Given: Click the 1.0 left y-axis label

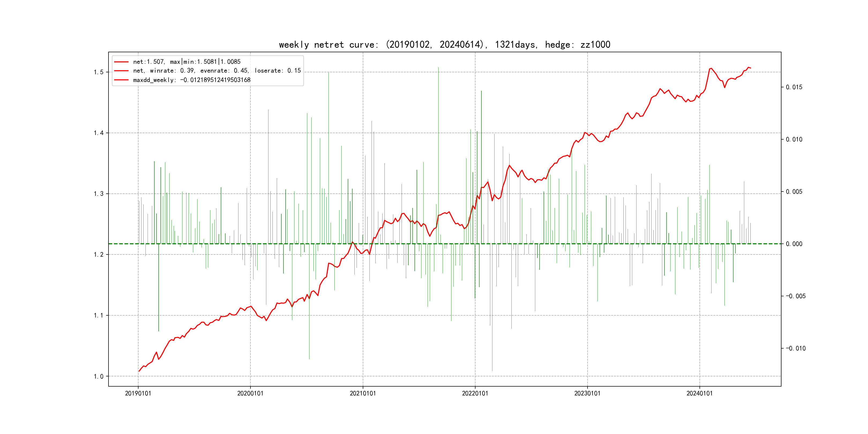Looking at the screenshot, I should [99, 376].
